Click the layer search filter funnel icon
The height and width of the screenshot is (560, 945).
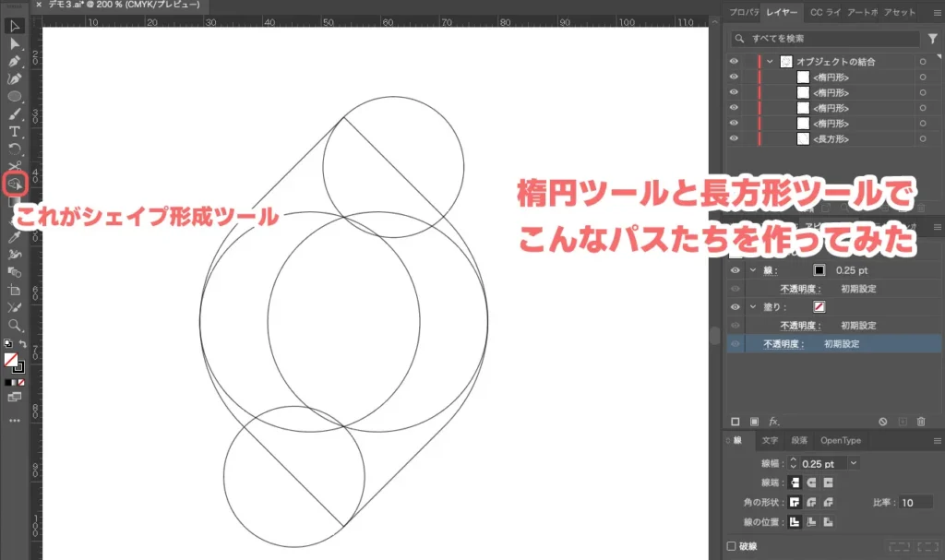pos(933,39)
